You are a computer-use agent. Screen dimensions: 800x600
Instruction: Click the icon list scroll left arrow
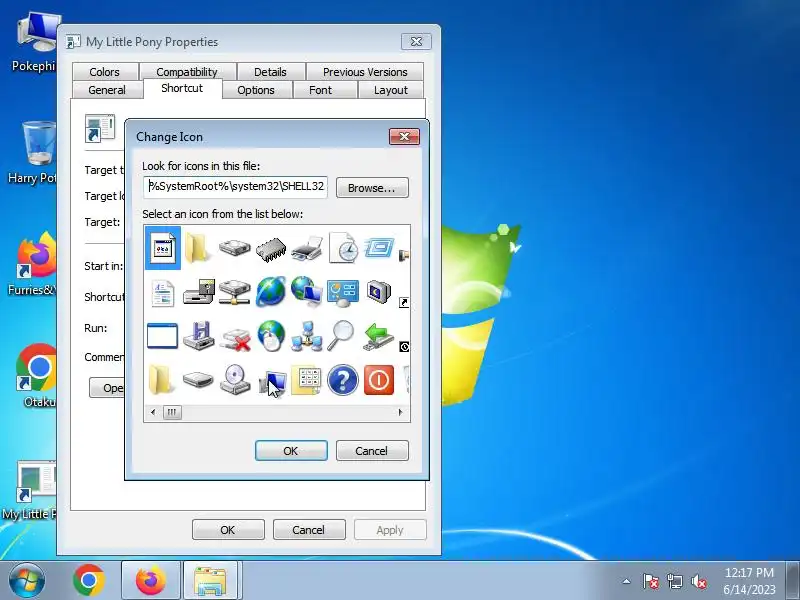point(153,412)
